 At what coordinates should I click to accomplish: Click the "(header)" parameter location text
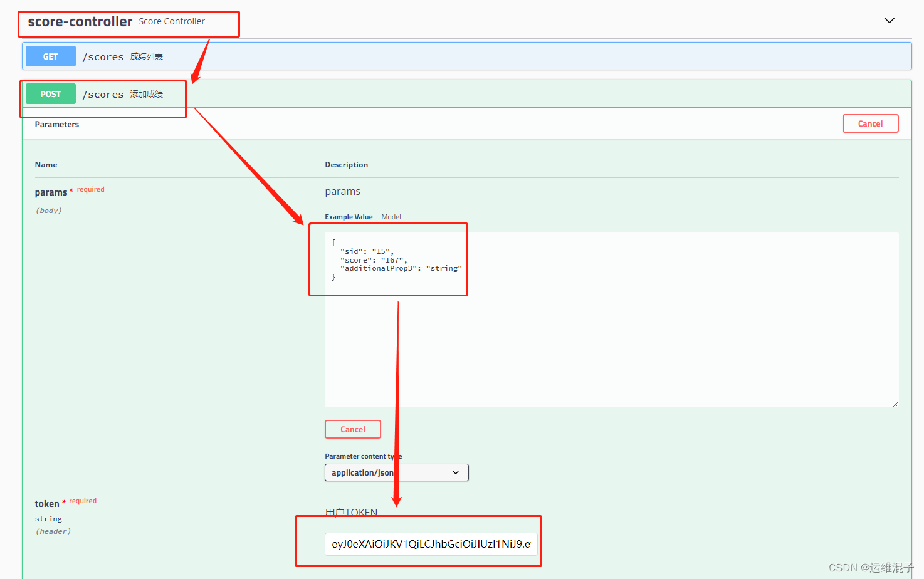(x=53, y=531)
